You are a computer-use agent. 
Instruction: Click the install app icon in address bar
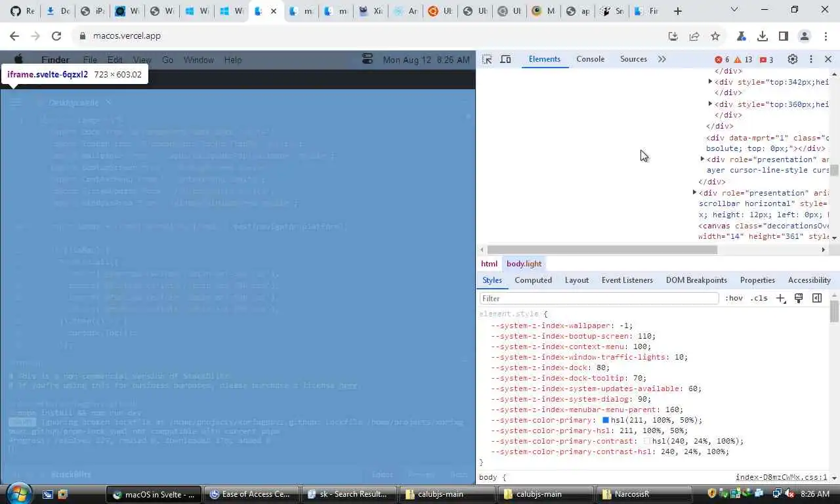[673, 36]
